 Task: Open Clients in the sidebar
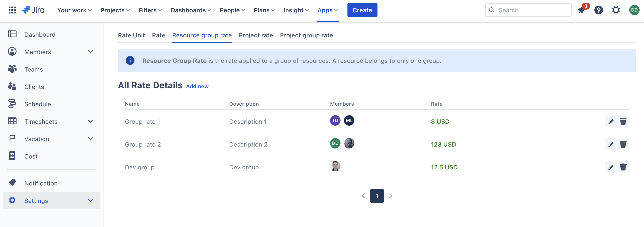[x=34, y=87]
